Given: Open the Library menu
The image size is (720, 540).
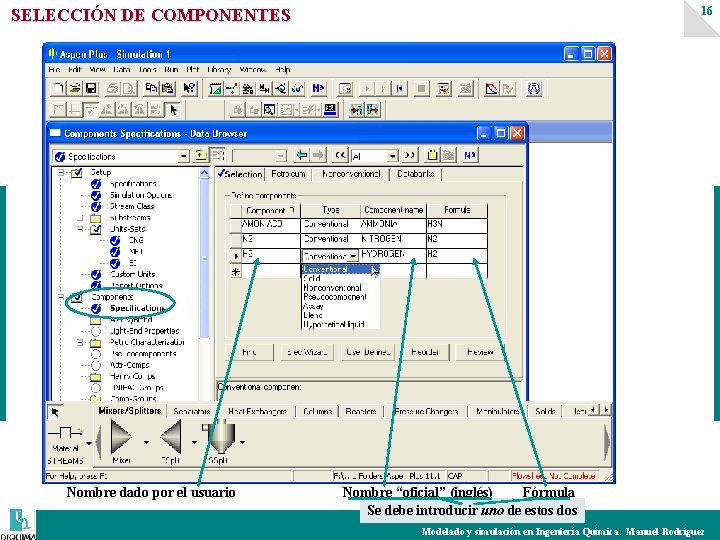Looking at the screenshot, I should (x=219, y=70).
